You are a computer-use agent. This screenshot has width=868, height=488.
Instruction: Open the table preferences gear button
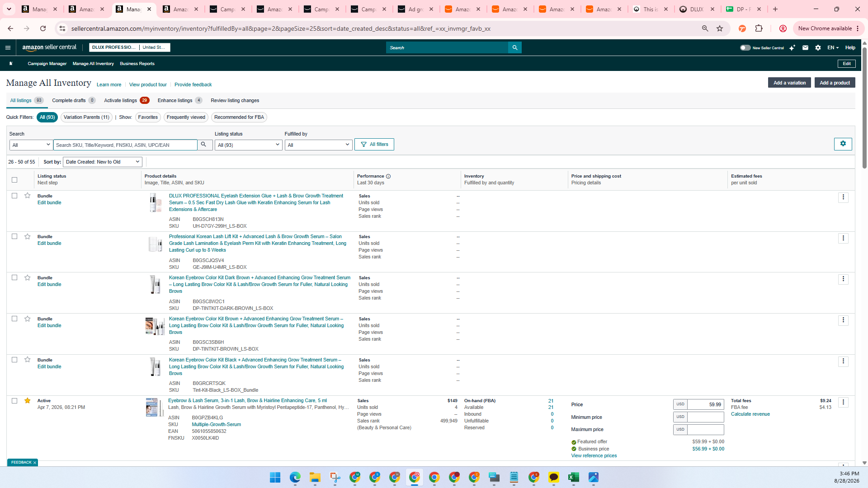tap(843, 144)
